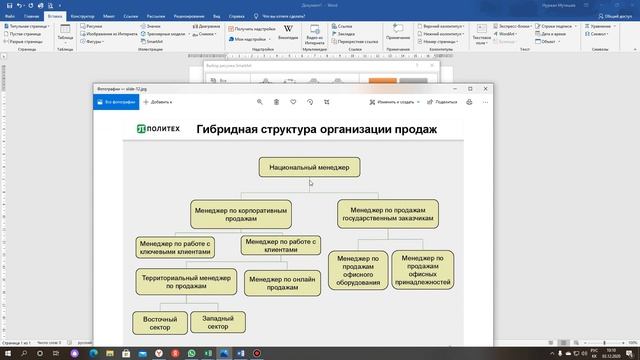Insert a Table from the ribbon
Viewport: 640px width, 360px height.
point(65,33)
